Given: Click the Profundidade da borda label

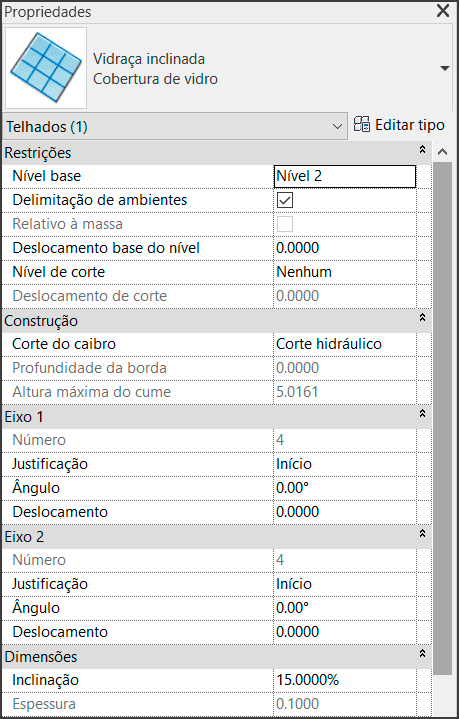Looking at the screenshot, I should (89, 368).
